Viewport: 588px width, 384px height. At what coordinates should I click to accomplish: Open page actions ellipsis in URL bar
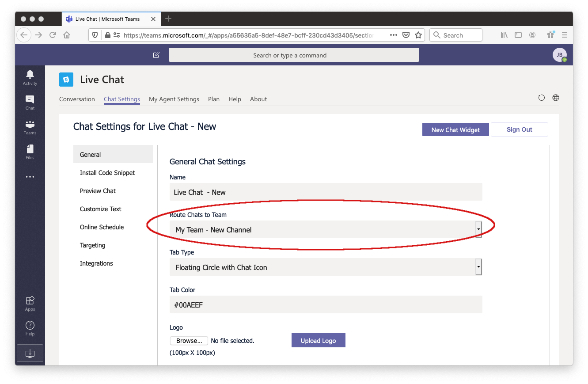[393, 35]
